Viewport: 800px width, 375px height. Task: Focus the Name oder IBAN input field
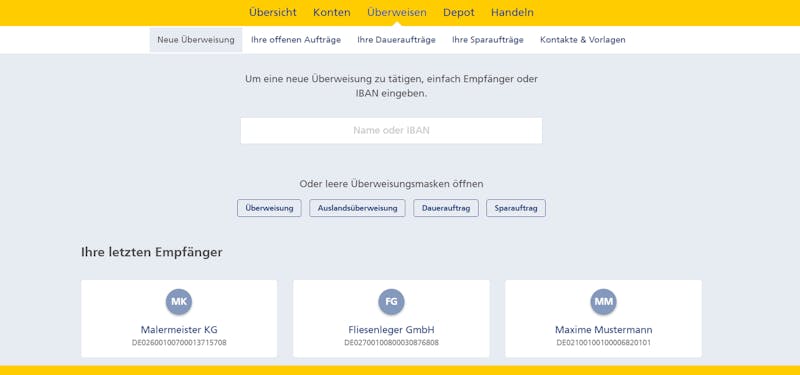click(x=391, y=131)
